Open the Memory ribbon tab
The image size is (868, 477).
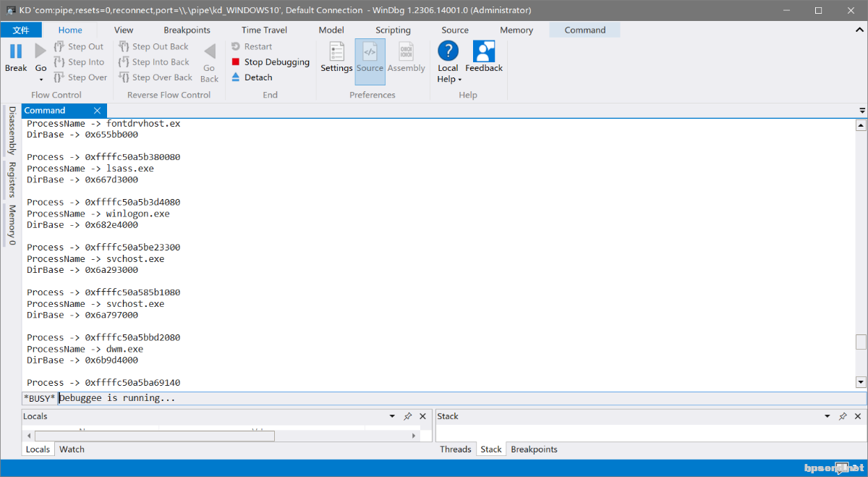coord(516,30)
